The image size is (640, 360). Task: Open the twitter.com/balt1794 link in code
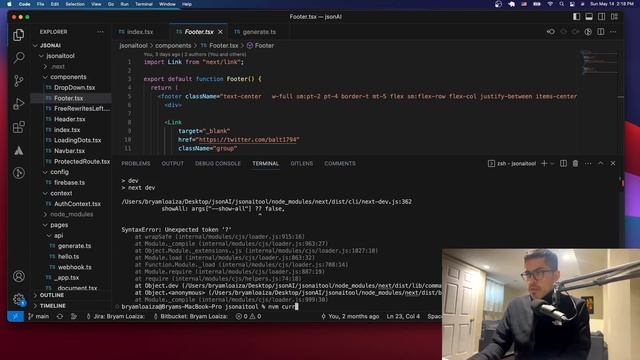(248, 140)
